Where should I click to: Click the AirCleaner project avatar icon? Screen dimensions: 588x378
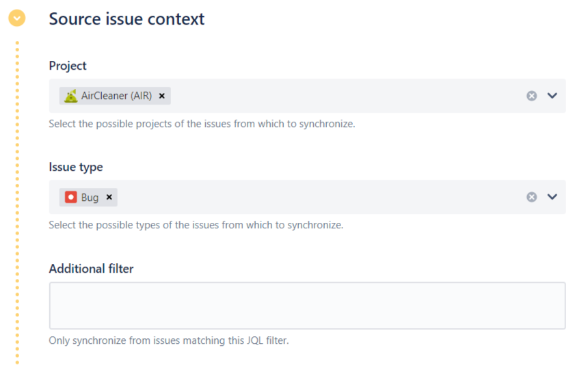click(x=71, y=96)
